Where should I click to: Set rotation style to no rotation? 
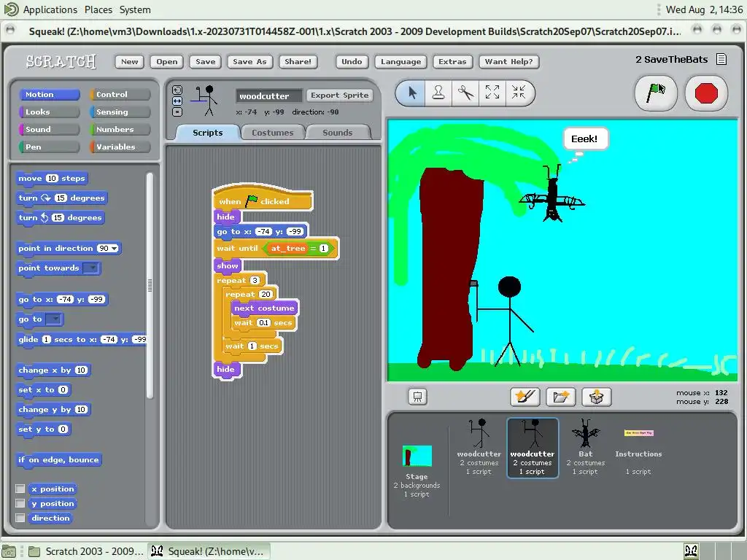coord(177,112)
